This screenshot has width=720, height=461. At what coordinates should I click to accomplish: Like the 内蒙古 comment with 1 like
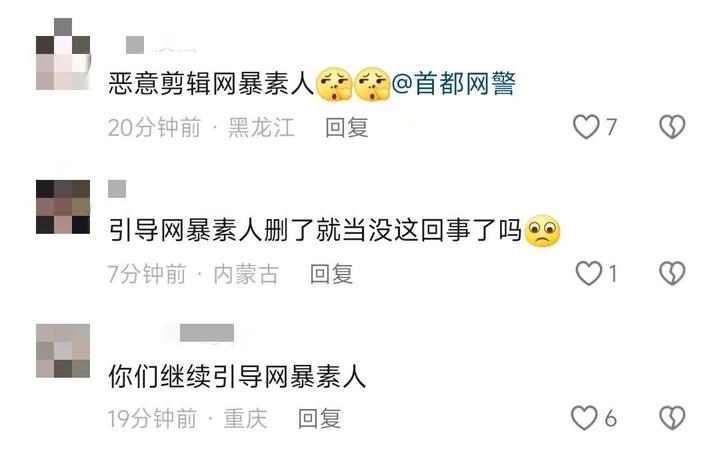click(x=589, y=274)
